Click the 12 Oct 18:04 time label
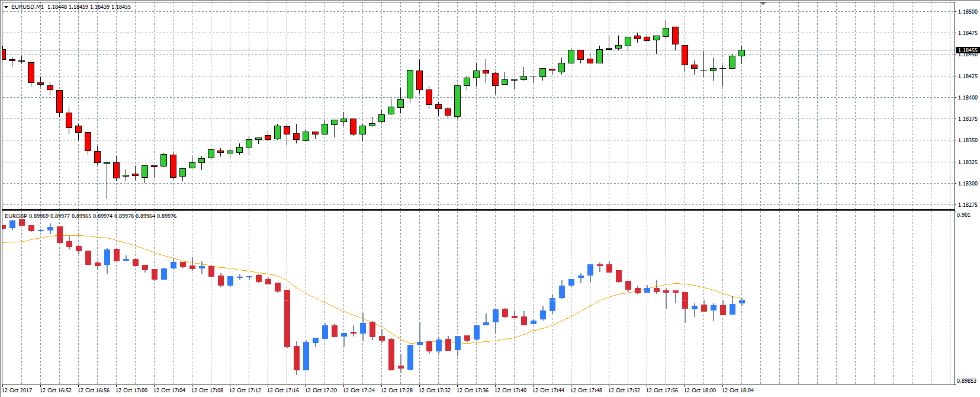 738,390
